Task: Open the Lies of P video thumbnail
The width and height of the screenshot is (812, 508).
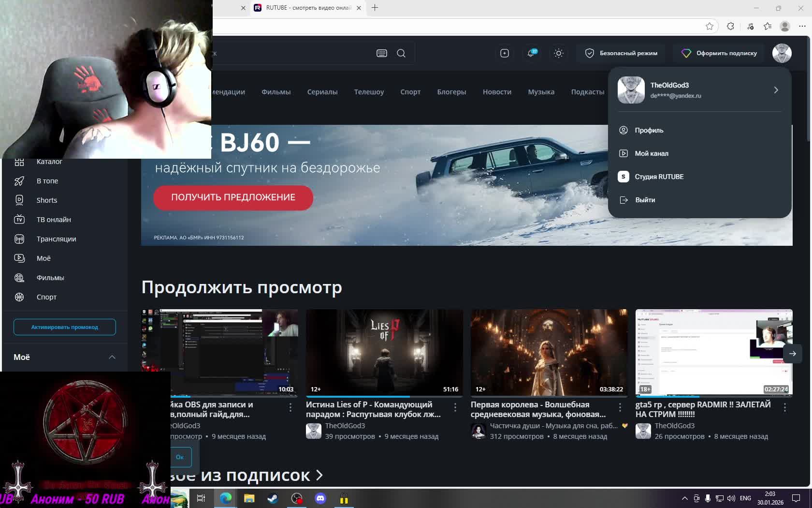Action: click(384, 352)
